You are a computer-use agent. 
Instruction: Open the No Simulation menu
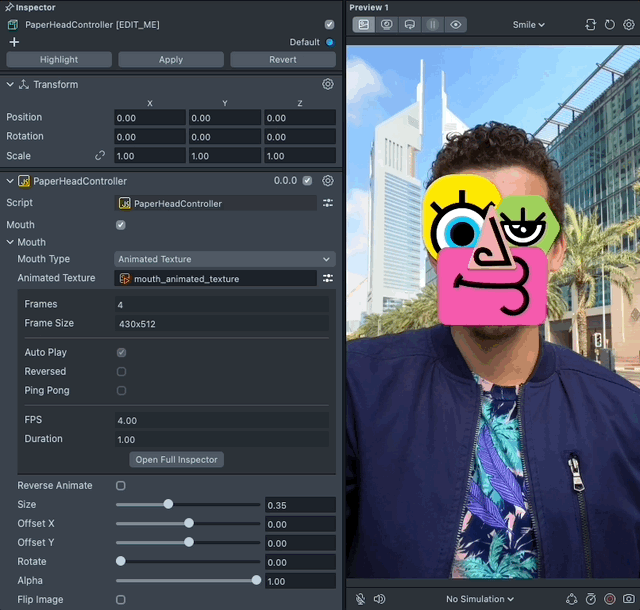pos(480,599)
